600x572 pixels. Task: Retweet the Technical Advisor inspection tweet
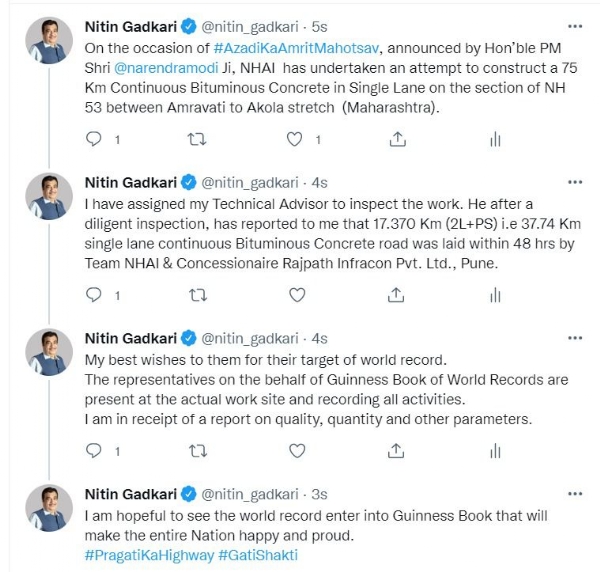196,295
